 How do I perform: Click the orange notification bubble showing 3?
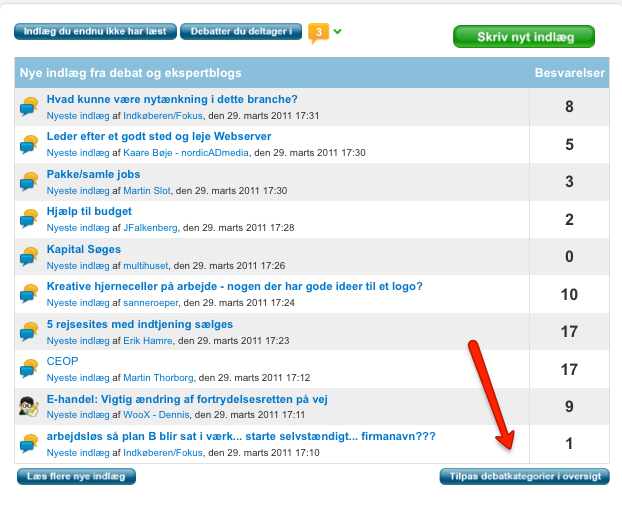[318, 32]
